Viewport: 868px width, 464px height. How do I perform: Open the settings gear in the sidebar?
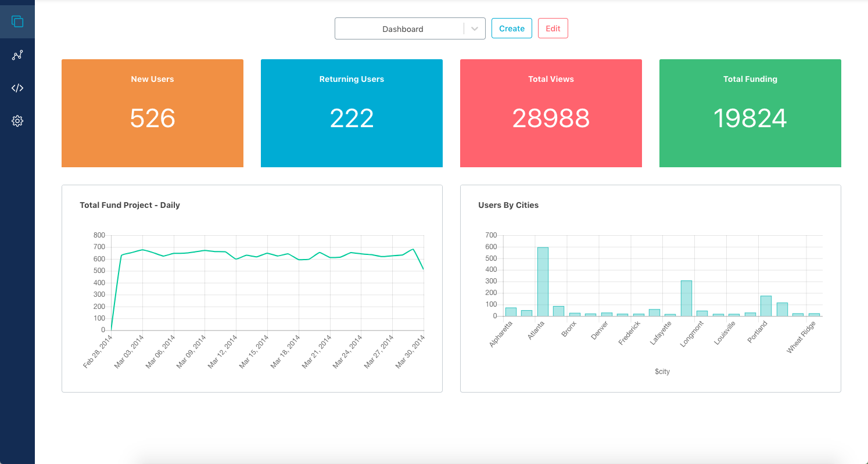click(17, 121)
